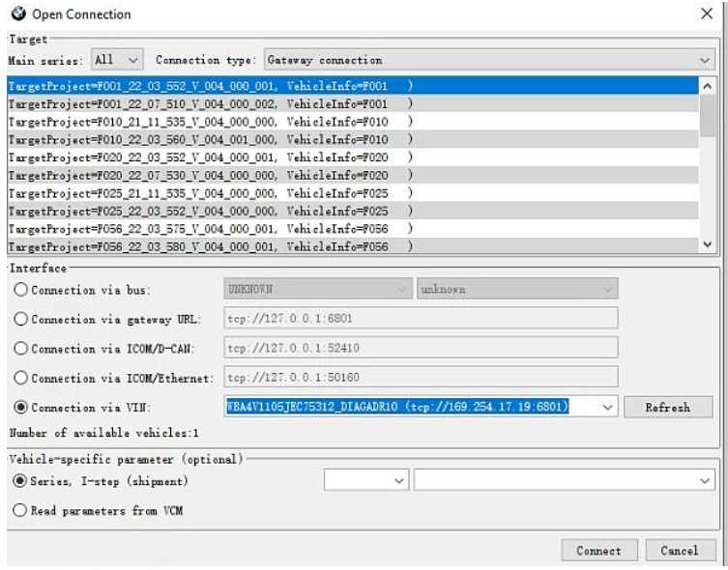Select TargetProject F010_21_11_535 row
The image size is (728, 570).
353,122
